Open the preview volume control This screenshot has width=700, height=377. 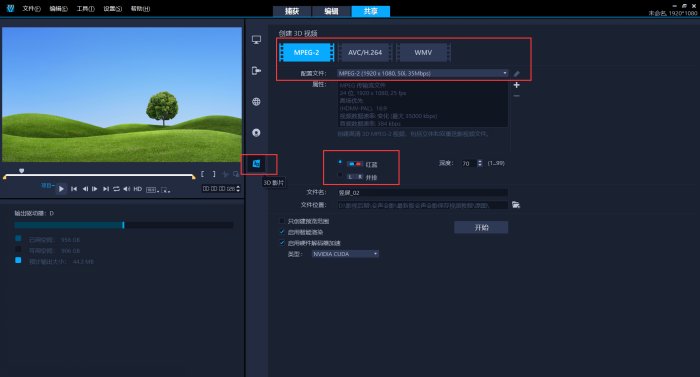point(127,189)
